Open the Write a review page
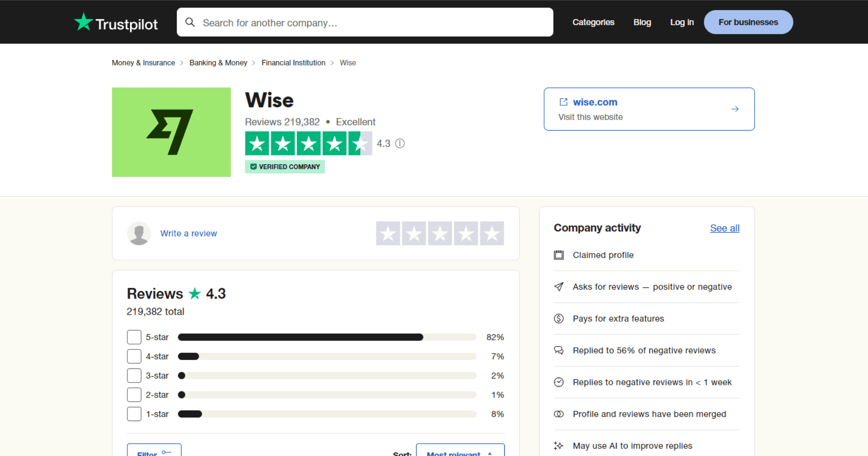868x456 pixels. tap(189, 233)
